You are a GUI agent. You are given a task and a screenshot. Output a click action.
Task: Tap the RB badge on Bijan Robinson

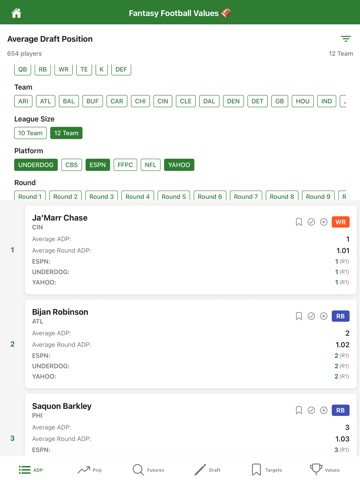coord(340,316)
